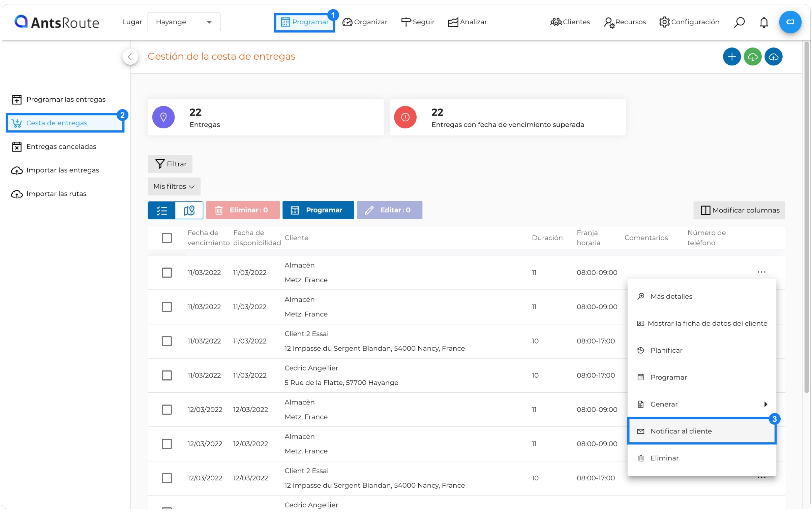Open the Clientes section
The height and width of the screenshot is (513, 812).
(570, 22)
